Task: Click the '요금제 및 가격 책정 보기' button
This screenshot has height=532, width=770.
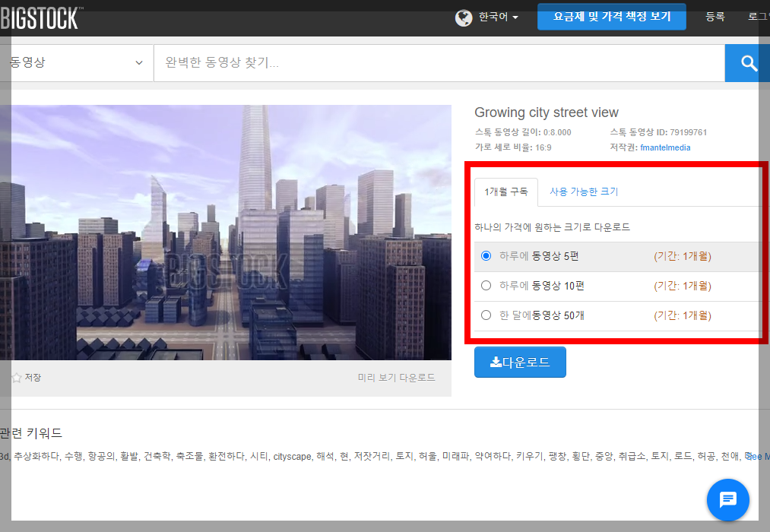Action: [x=611, y=16]
